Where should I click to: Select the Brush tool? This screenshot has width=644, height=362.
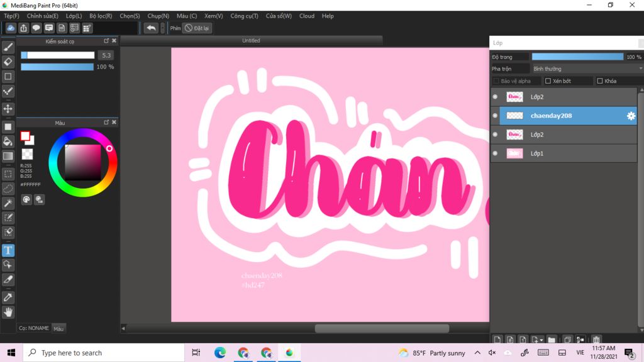click(8, 47)
